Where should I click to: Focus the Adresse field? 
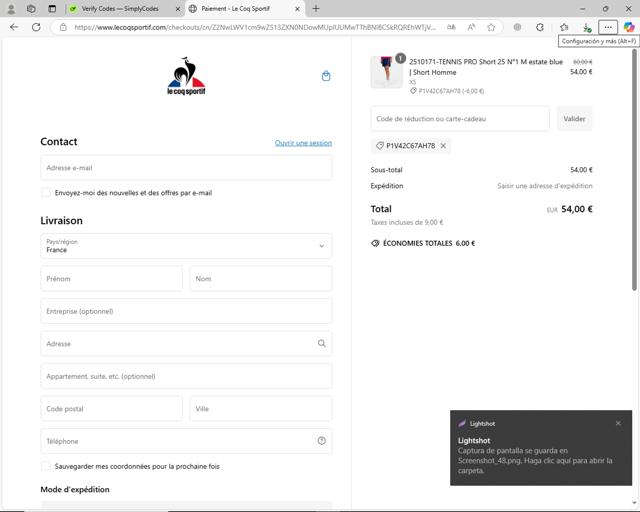pos(186,343)
